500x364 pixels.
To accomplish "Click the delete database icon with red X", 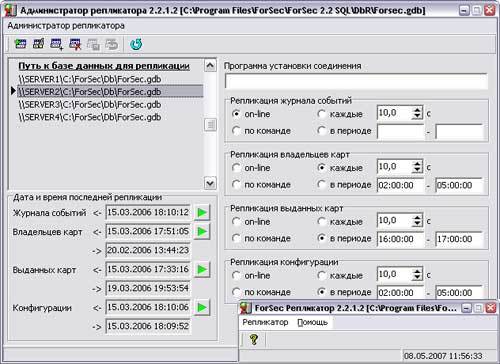I will pos(75,44).
